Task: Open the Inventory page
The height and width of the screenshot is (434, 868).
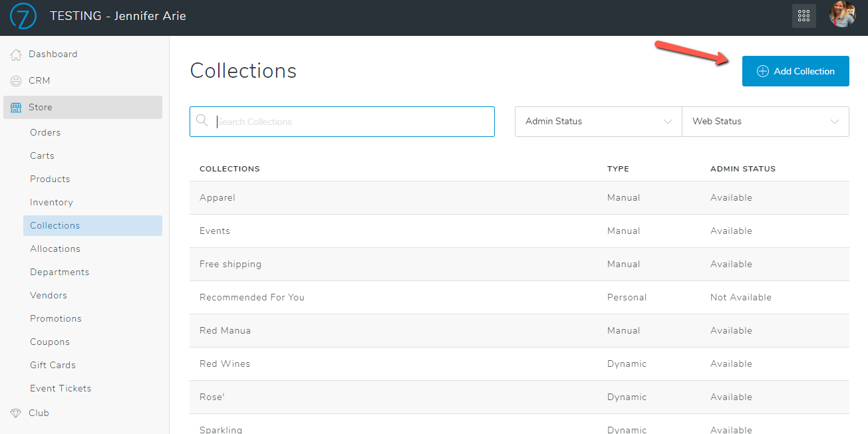Action: tap(51, 202)
